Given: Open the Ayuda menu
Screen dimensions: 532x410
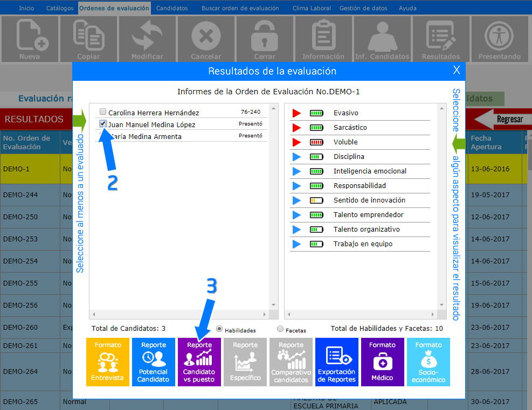Looking at the screenshot, I should [407, 8].
